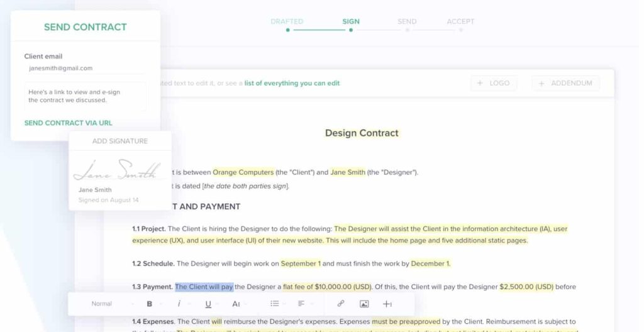Insert a hyperlink with the link icon
644x332 pixels.
[x=340, y=304]
